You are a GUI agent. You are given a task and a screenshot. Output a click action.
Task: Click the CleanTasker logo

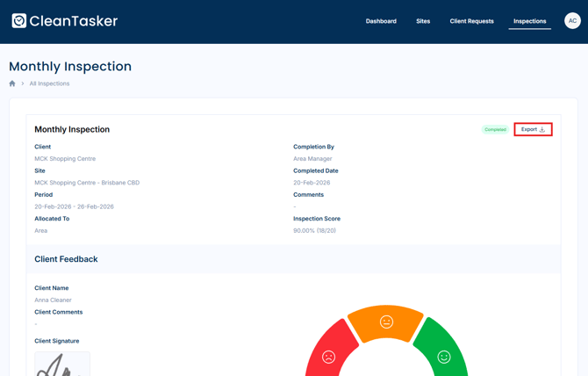64,21
